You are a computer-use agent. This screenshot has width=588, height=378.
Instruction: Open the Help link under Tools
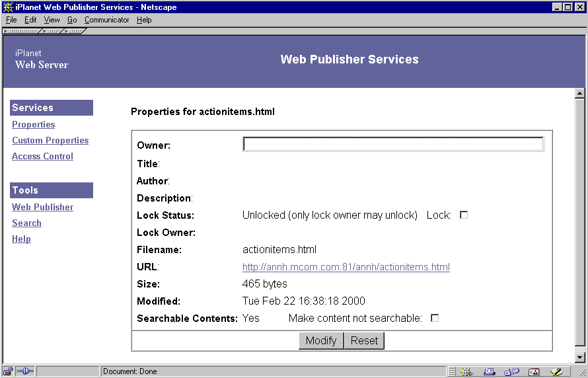click(x=21, y=239)
